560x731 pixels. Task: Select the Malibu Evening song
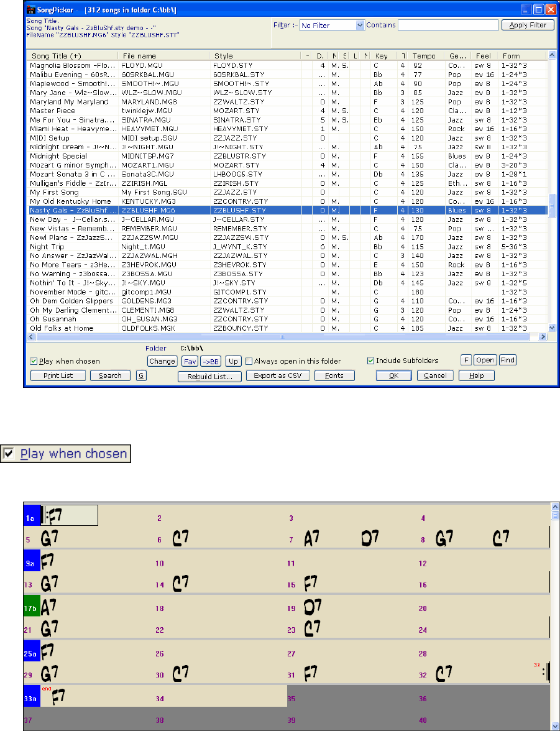[x=288, y=75]
